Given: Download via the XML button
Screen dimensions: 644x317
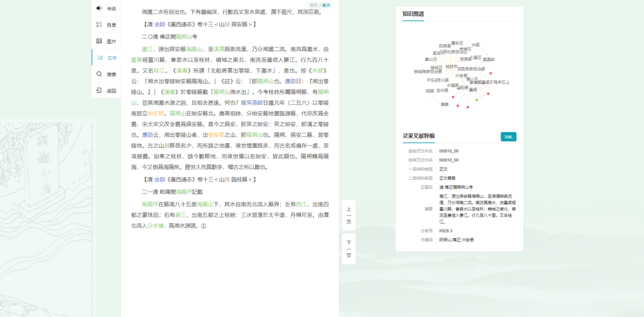Looking at the screenshot, I should [509, 137].
